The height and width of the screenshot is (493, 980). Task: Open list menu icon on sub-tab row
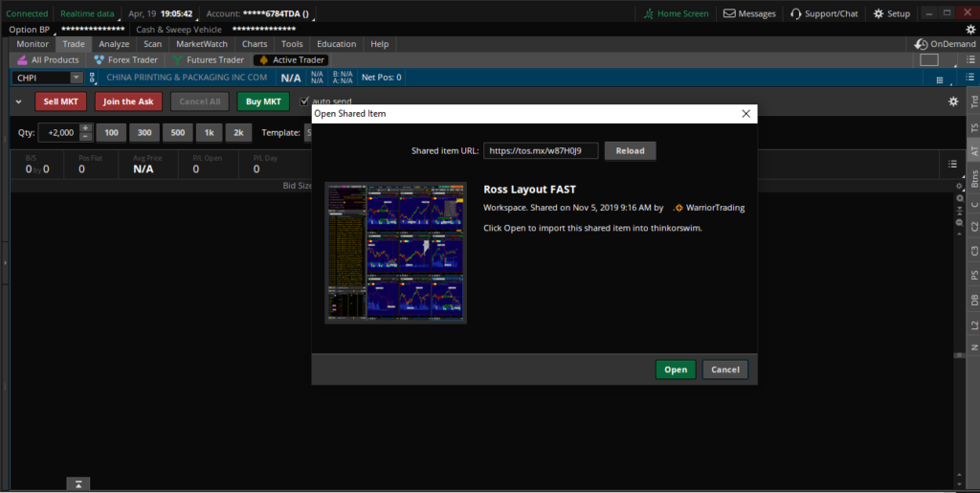tap(970, 59)
